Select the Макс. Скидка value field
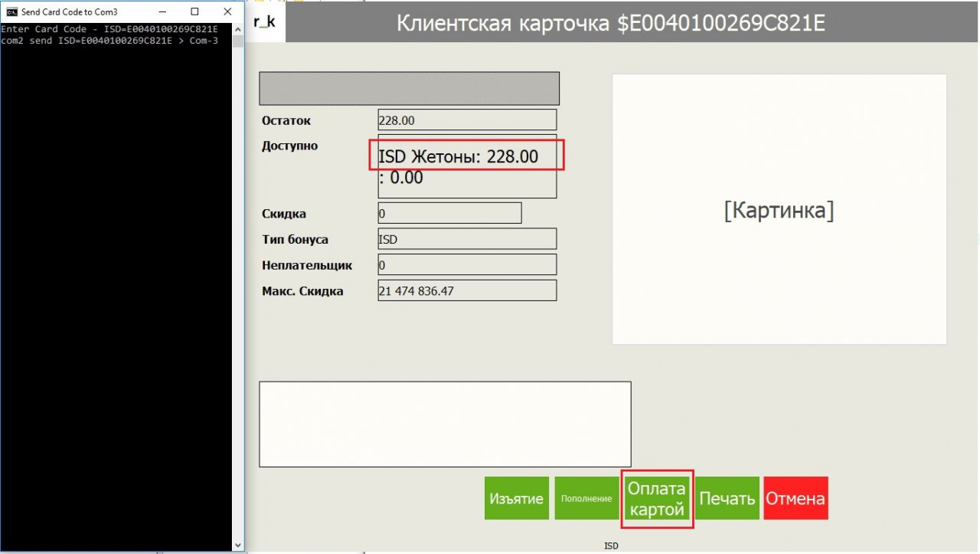The width and height of the screenshot is (980, 554). coord(466,291)
